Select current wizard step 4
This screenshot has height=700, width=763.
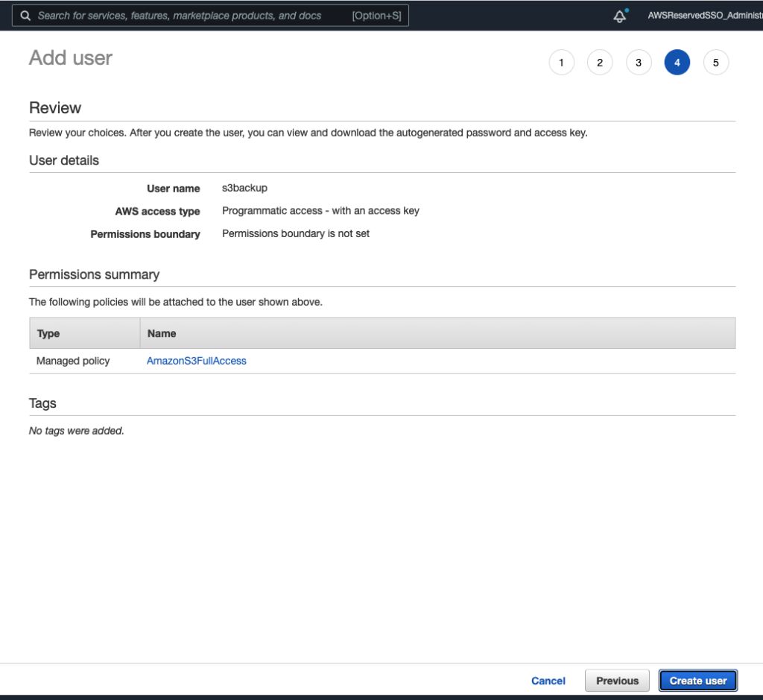pyautogui.click(x=677, y=63)
